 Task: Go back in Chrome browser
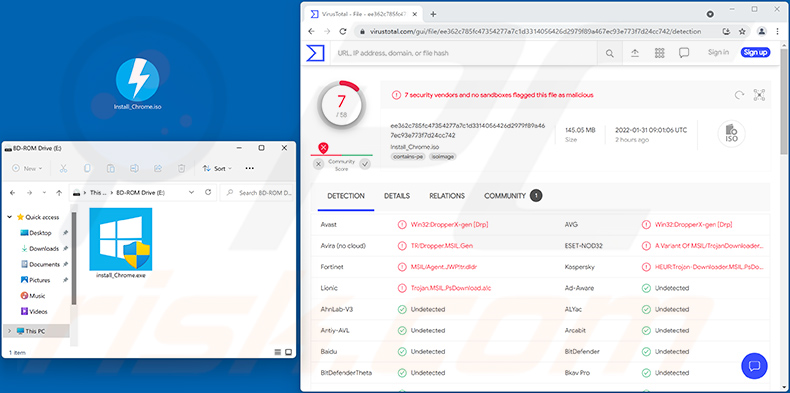(311, 31)
